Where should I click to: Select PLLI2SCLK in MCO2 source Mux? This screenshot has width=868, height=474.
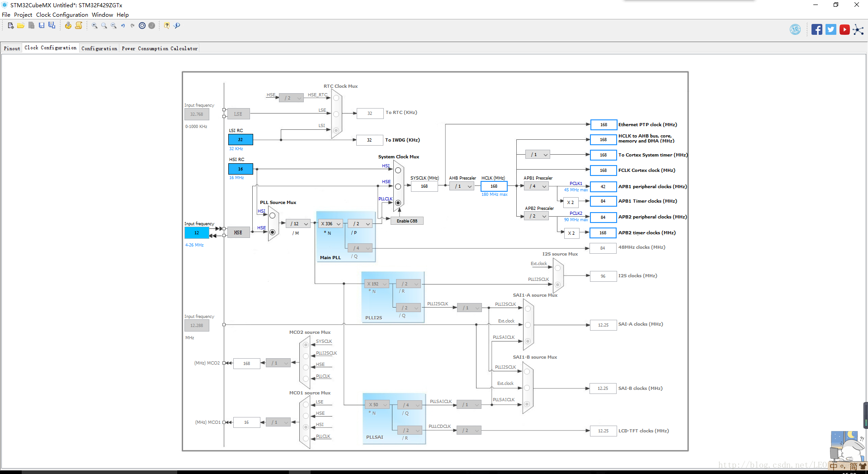coord(306,356)
